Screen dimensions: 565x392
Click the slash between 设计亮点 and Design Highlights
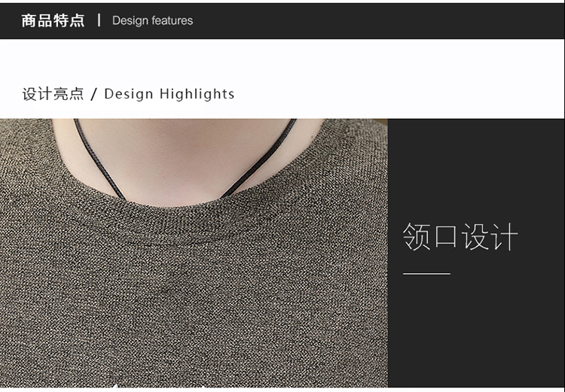click(x=94, y=94)
